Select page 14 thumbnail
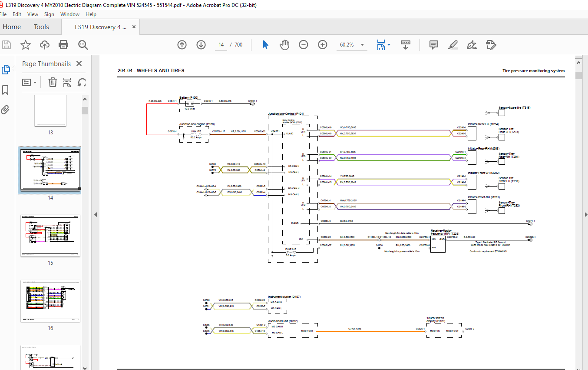 (50, 170)
